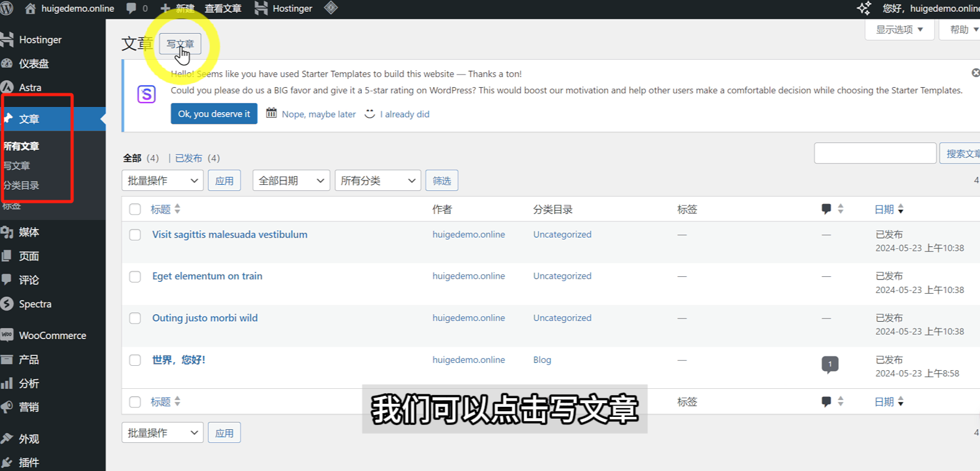Viewport: 980px width, 471px height.
Task: Click 查看文章 in admin bar
Action: [x=223, y=8]
